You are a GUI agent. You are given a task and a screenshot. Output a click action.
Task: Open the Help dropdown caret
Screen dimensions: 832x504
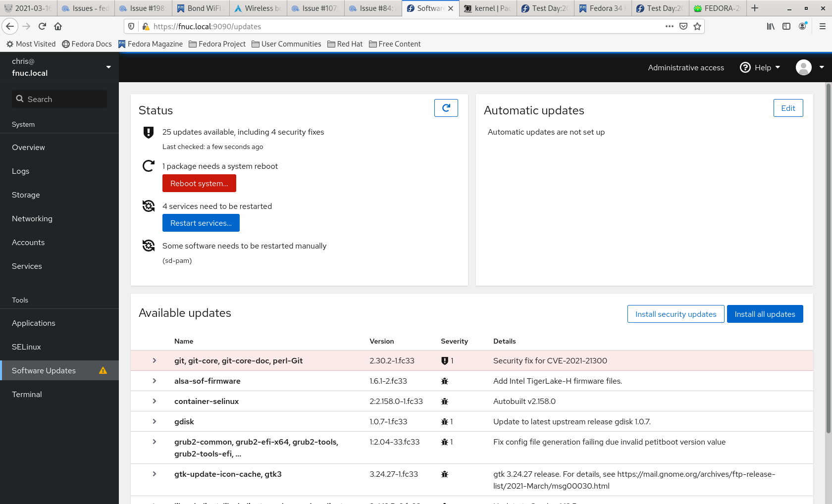[778, 67]
